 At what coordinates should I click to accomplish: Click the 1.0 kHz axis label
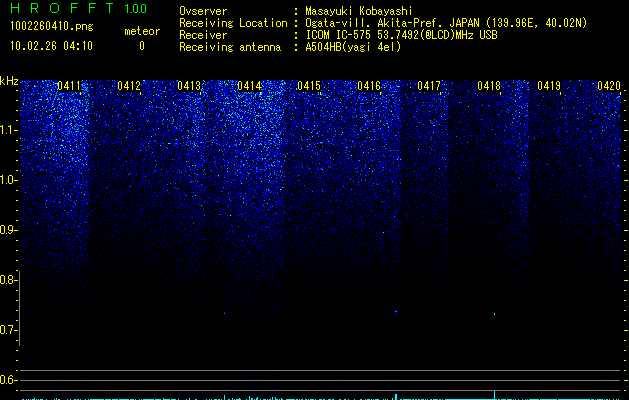point(8,180)
